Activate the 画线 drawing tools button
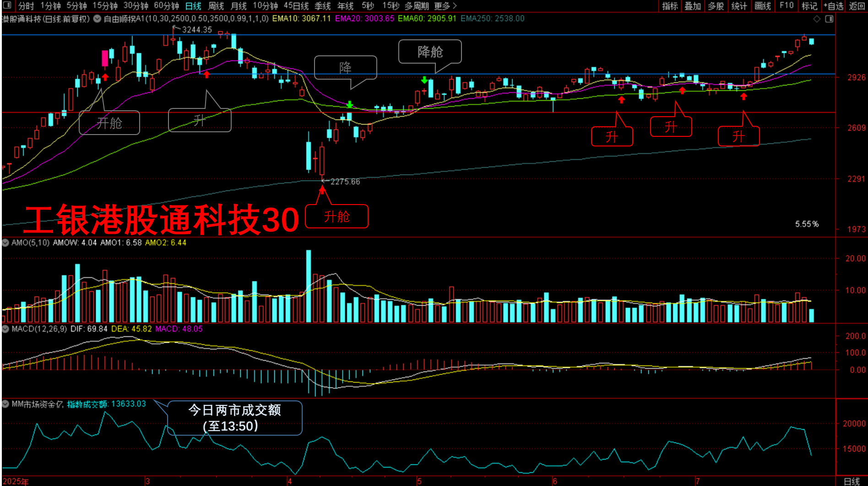Image resolution: width=868 pixels, height=486 pixels. pos(763,6)
